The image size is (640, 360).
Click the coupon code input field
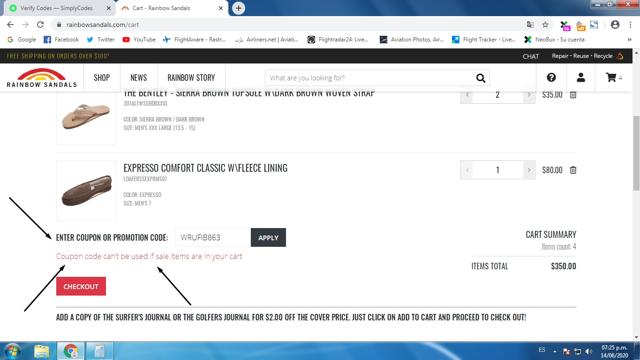[x=213, y=238]
